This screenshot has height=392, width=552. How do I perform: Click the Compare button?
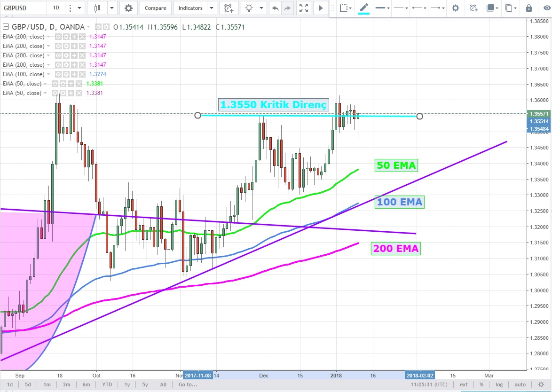(x=155, y=8)
